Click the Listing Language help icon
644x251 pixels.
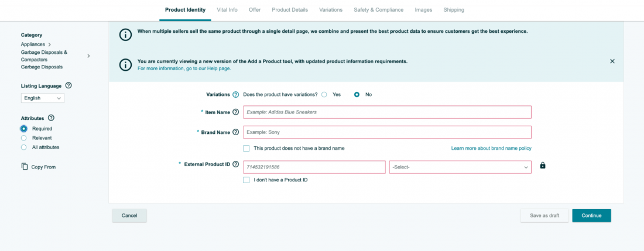(68, 86)
